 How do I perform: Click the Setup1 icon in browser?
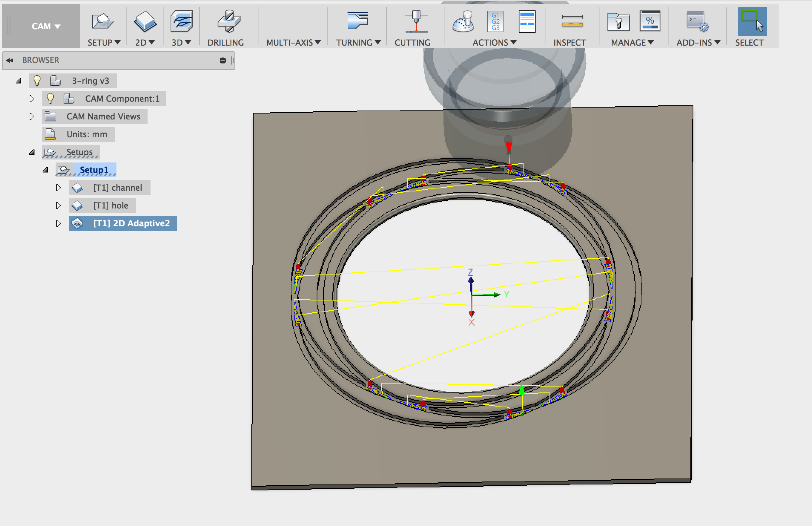(x=63, y=170)
